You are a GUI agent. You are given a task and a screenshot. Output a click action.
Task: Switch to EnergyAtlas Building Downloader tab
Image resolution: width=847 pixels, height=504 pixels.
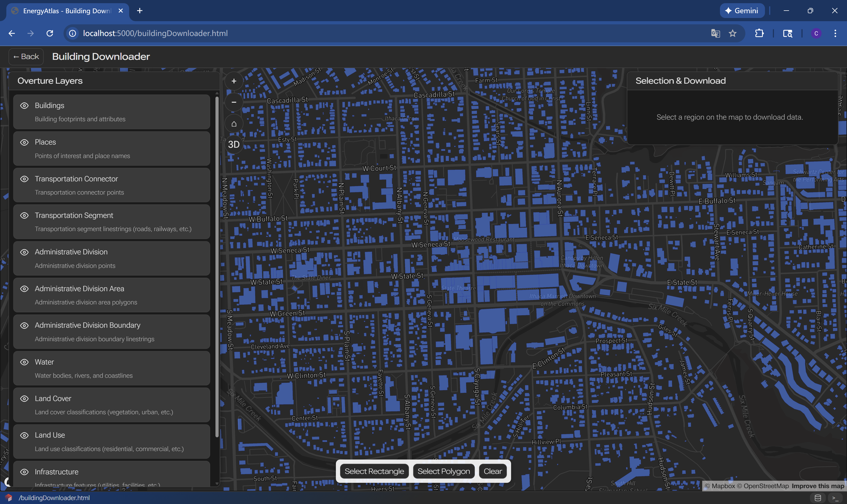66,11
